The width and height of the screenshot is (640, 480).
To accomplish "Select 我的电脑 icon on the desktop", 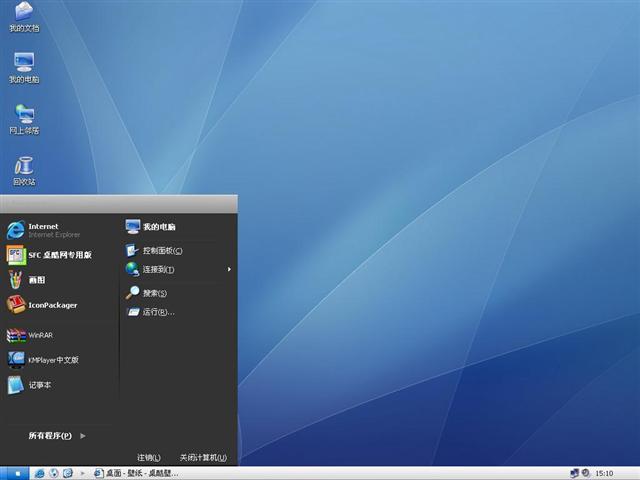I will click(24, 67).
